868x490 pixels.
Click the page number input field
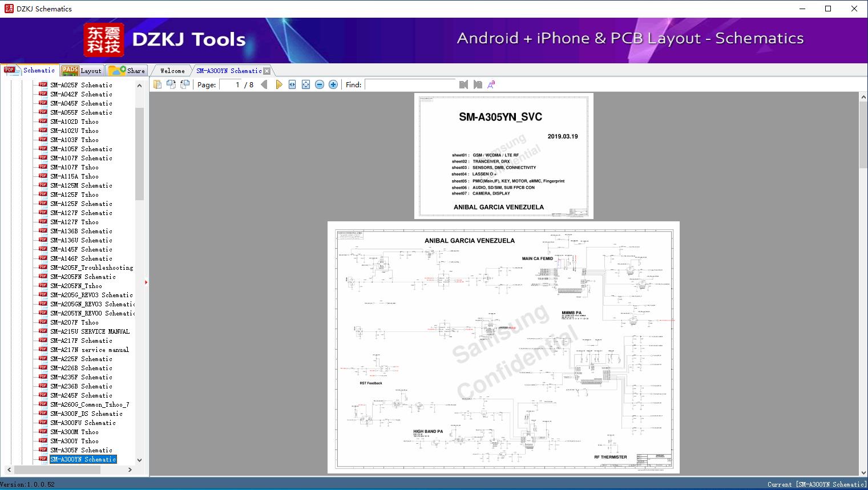(x=231, y=84)
